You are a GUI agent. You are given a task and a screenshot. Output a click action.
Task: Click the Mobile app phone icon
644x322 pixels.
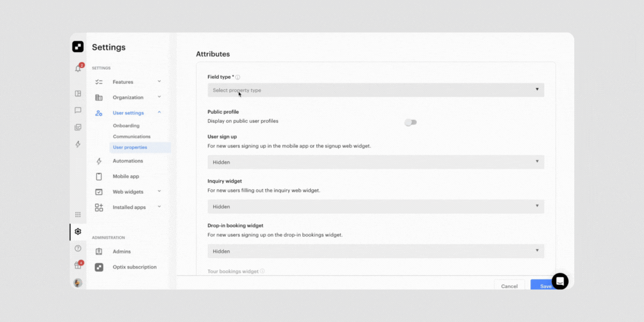(99, 176)
